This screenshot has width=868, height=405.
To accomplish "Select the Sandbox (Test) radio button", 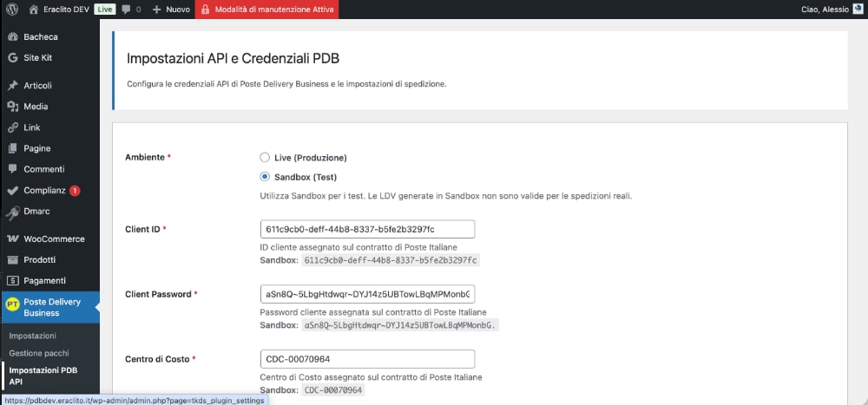I will [266, 177].
